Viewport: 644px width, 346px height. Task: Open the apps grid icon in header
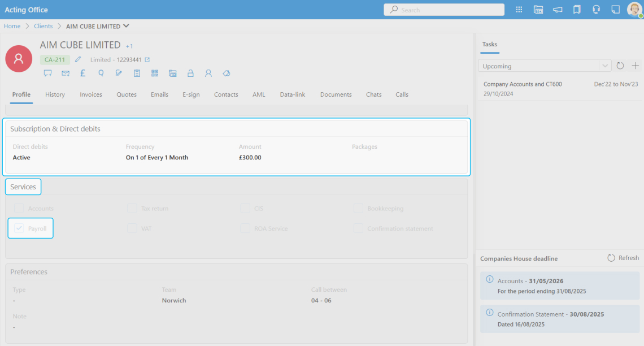(x=519, y=10)
